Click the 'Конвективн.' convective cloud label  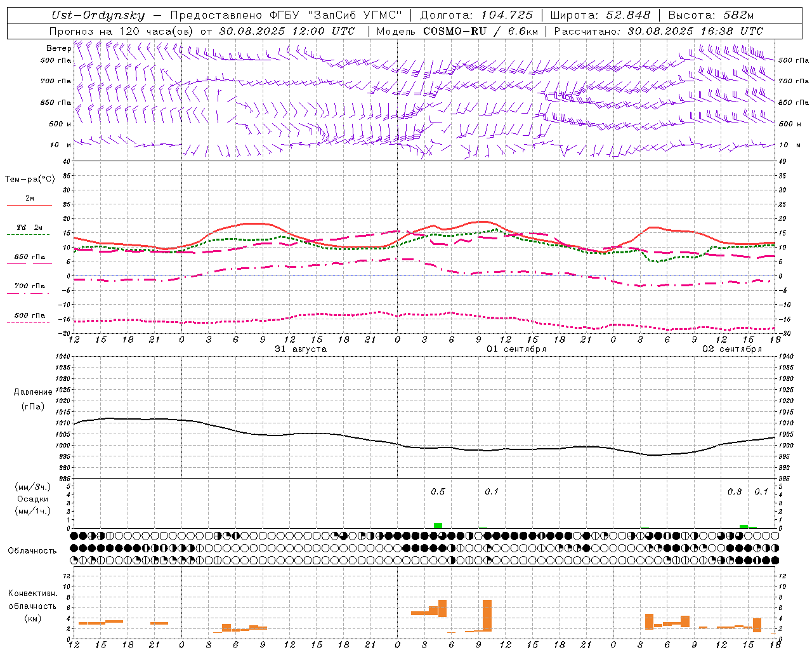coord(33,594)
